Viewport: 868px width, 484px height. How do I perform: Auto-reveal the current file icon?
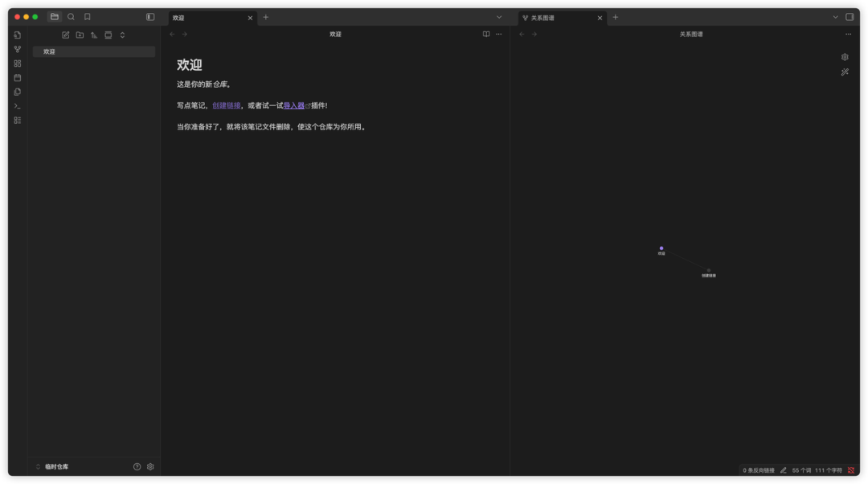[x=108, y=35]
